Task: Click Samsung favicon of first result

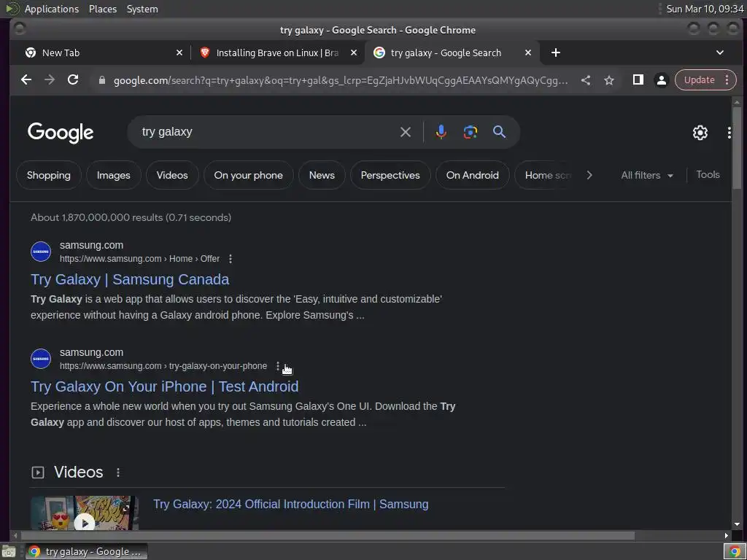Action: (41, 252)
